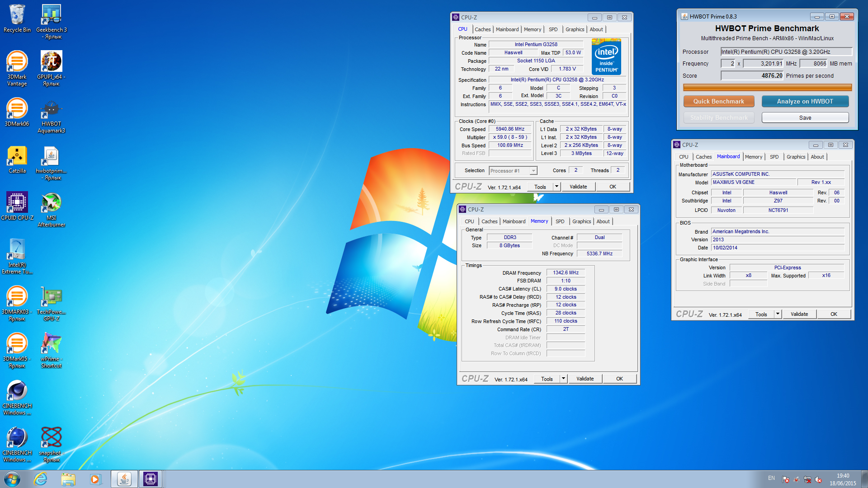Open Graphics tab in the Memory window

[581, 221]
